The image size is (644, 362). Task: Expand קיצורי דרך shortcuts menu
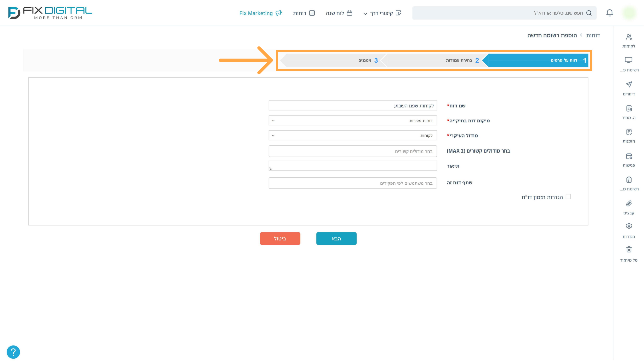click(382, 13)
